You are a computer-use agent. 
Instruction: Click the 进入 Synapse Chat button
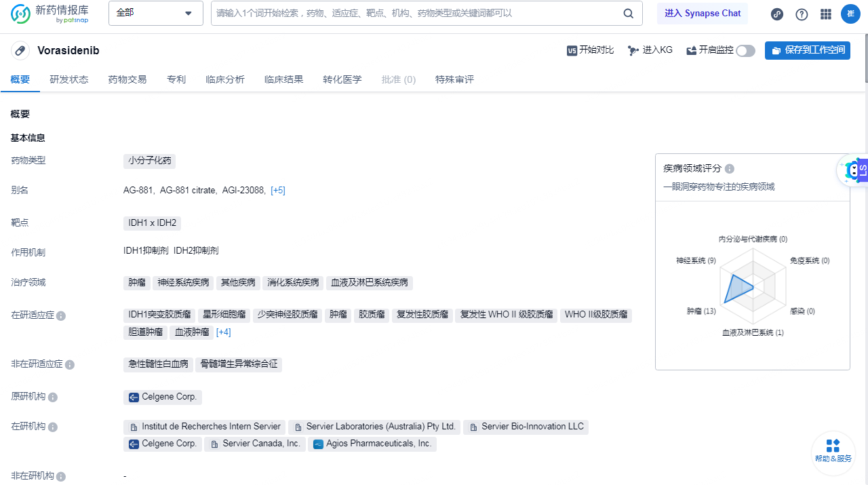pyautogui.click(x=703, y=13)
